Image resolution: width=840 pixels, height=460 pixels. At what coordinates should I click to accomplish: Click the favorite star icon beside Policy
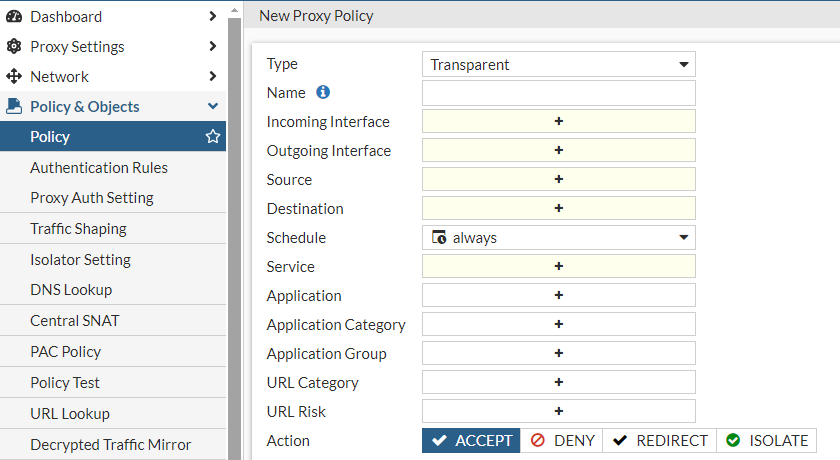(212, 137)
